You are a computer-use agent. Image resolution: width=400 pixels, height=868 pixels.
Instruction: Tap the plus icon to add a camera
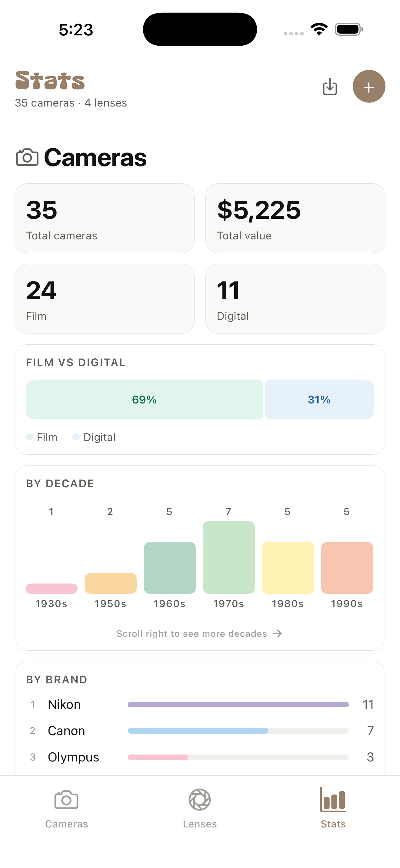368,87
